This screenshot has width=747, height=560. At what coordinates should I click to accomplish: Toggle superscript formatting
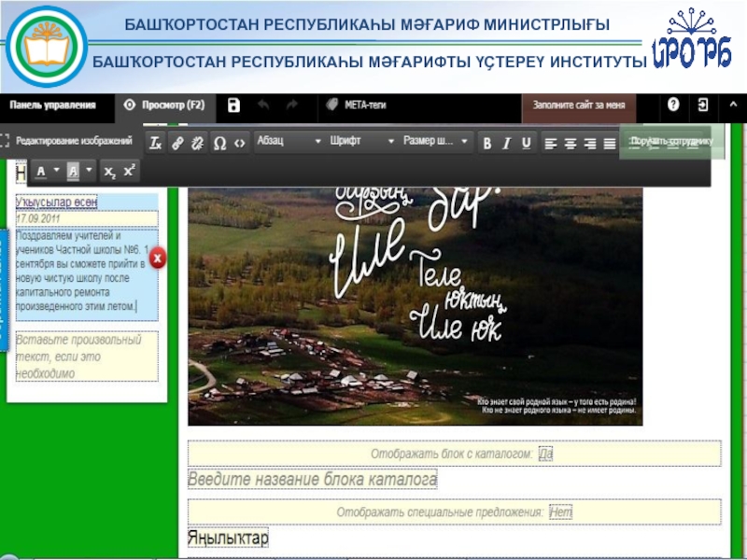tap(130, 172)
